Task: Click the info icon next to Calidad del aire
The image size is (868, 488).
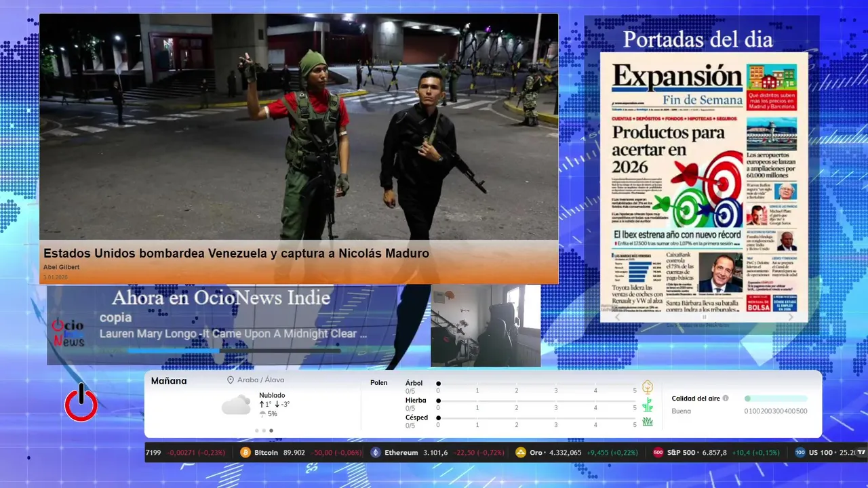Action: [x=726, y=399]
